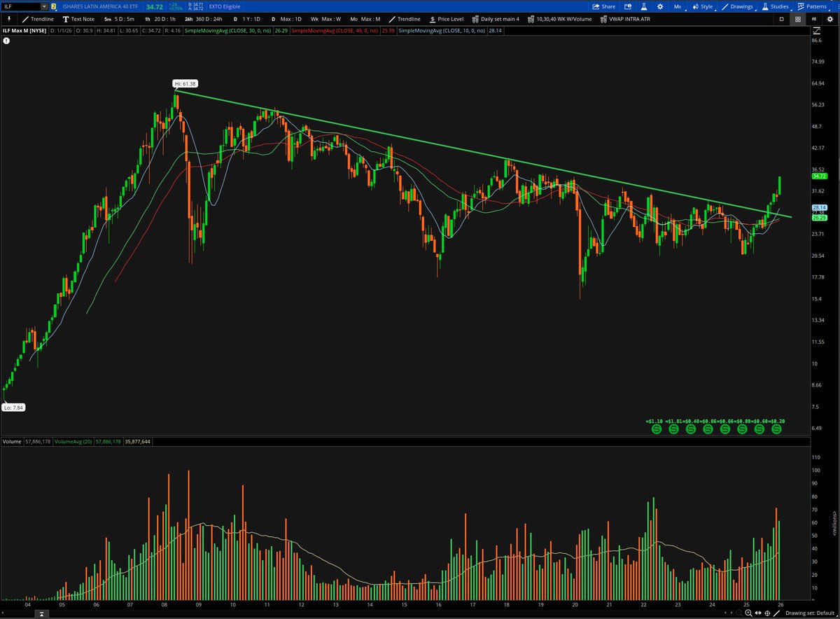The image size is (840, 619).
Task: Click the green descending trendline drawing
Action: 483,153
